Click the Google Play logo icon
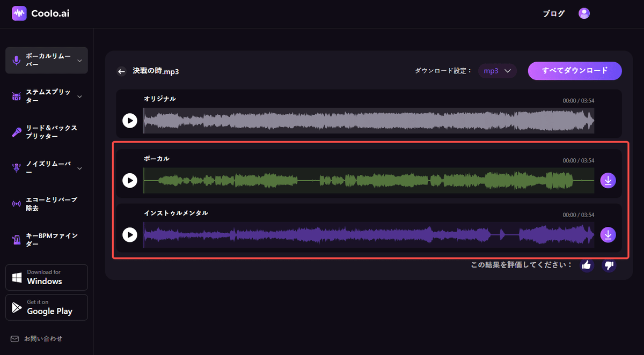The height and width of the screenshot is (355, 644). point(17,307)
